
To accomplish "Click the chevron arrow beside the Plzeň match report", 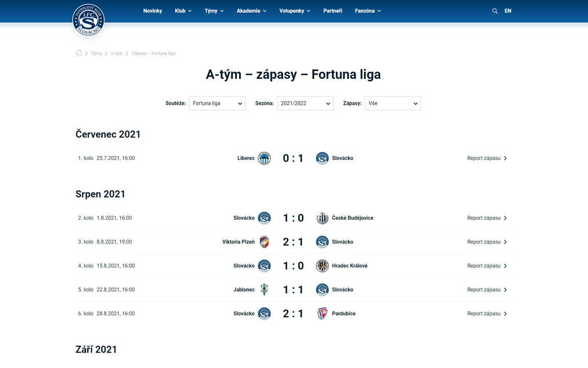I will tap(505, 242).
